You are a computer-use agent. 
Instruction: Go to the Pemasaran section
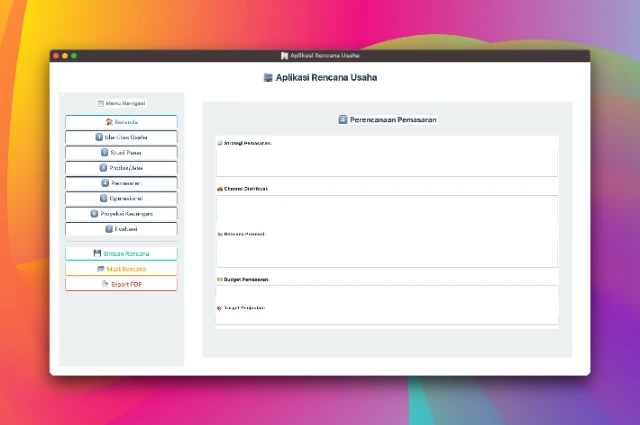coord(121,183)
